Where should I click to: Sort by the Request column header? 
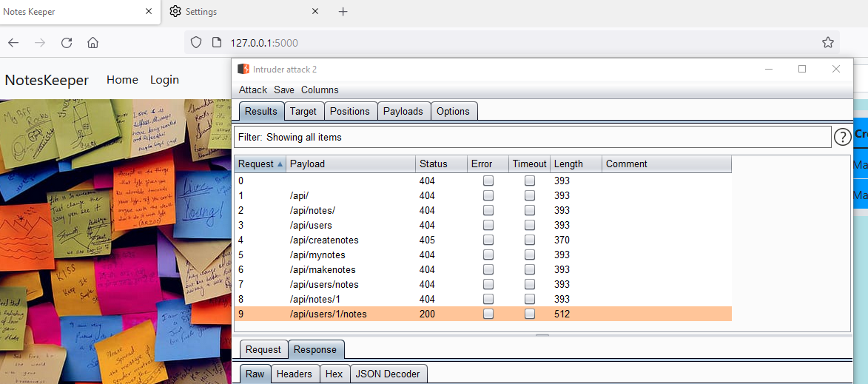tap(260, 164)
